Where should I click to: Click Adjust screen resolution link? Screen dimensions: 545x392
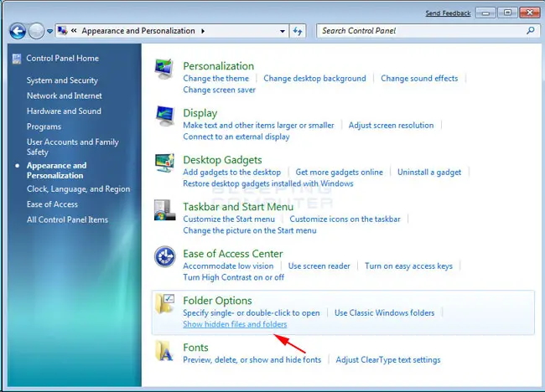tap(391, 126)
